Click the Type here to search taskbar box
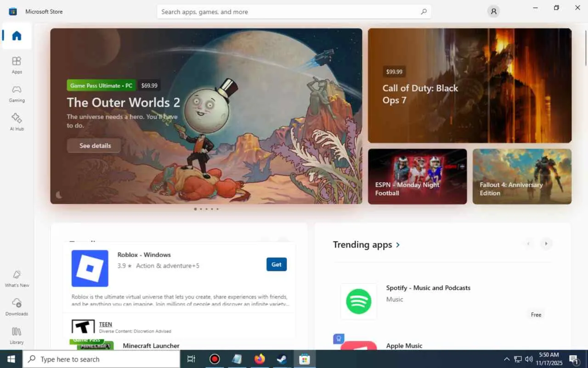Viewport: 588px width, 368px height. (101, 359)
